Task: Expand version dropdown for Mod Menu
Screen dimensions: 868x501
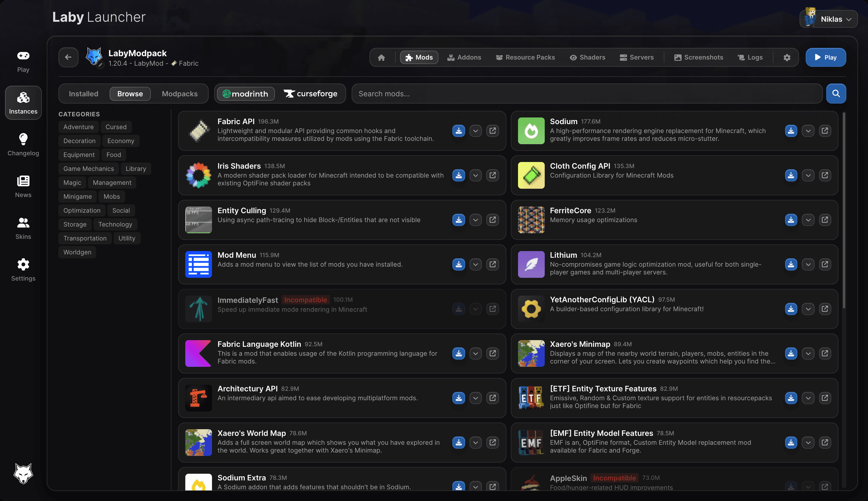Action: [476, 264]
